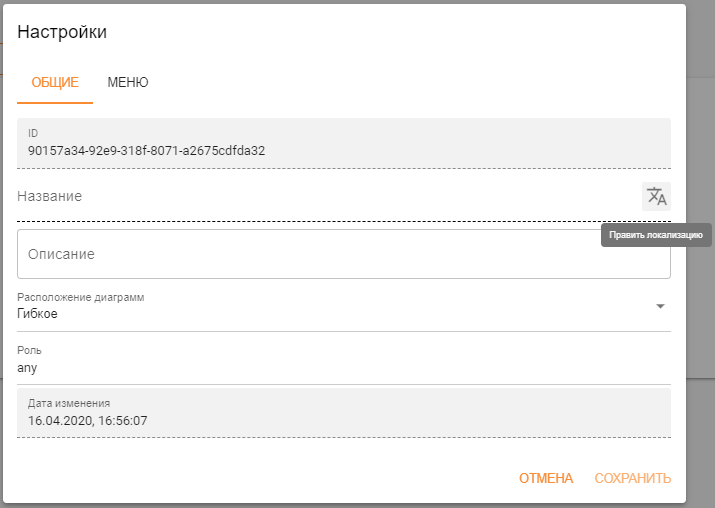Click the Роль field label
This screenshot has width=715, height=508.
(29, 350)
